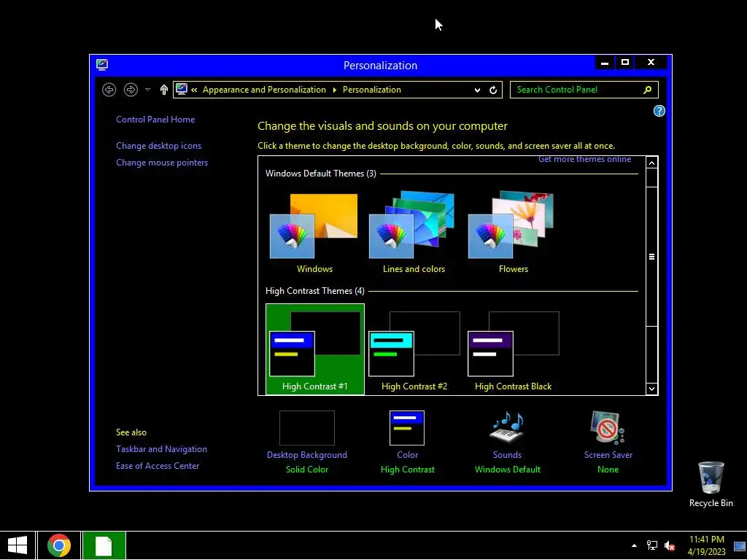Screen dimensions: 747x560
Task: Select the High Contrast Black theme
Action: (x=513, y=349)
